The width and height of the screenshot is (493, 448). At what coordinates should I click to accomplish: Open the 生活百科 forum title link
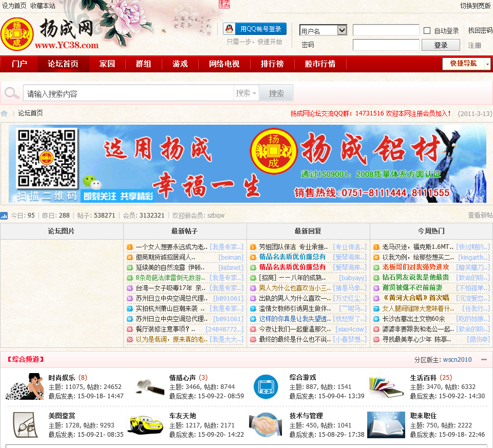click(423, 378)
